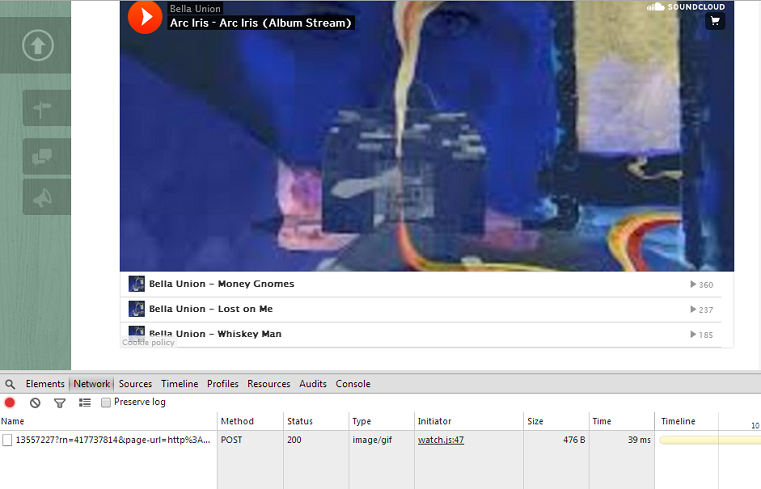
Task: Click the DevTools search magnifier icon
Action: pyautogui.click(x=10, y=384)
